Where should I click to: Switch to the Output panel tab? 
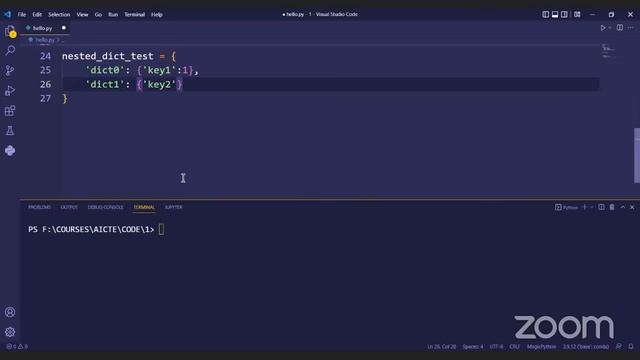click(x=69, y=207)
